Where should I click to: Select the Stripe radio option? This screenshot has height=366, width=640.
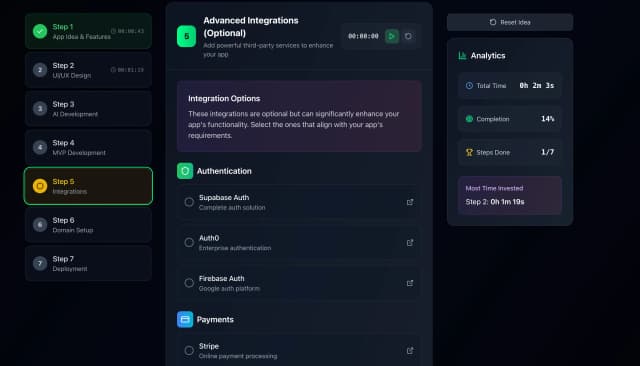189,350
